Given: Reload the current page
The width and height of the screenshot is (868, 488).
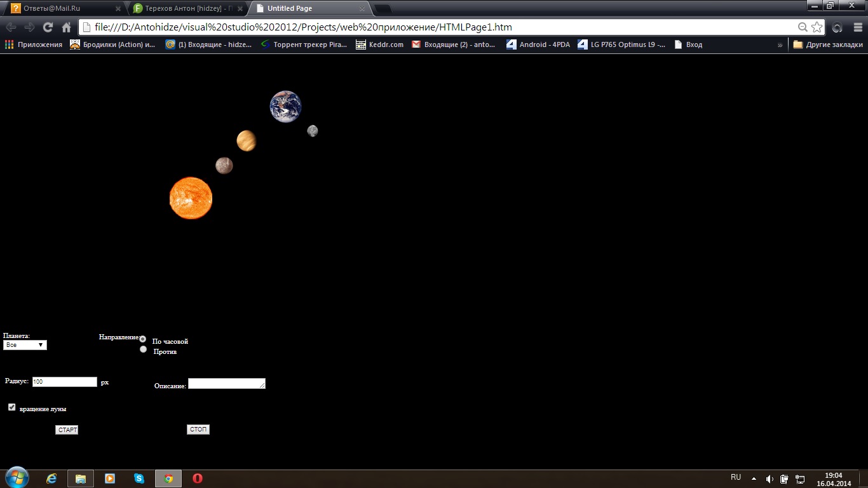Looking at the screenshot, I should (x=48, y=27).
